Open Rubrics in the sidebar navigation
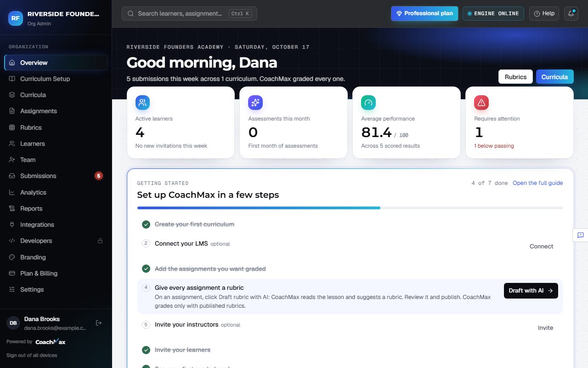 [56, 127]
